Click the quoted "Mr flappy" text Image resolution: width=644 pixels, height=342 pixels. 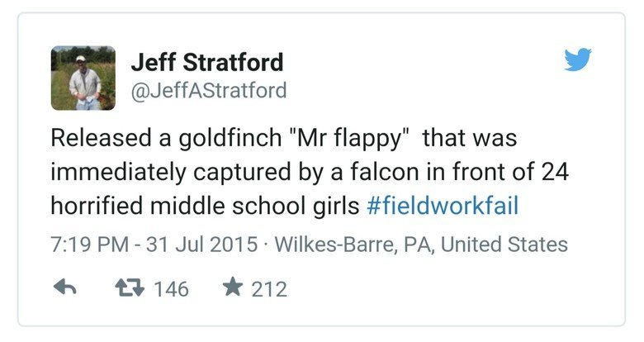(x=348, y=138)
